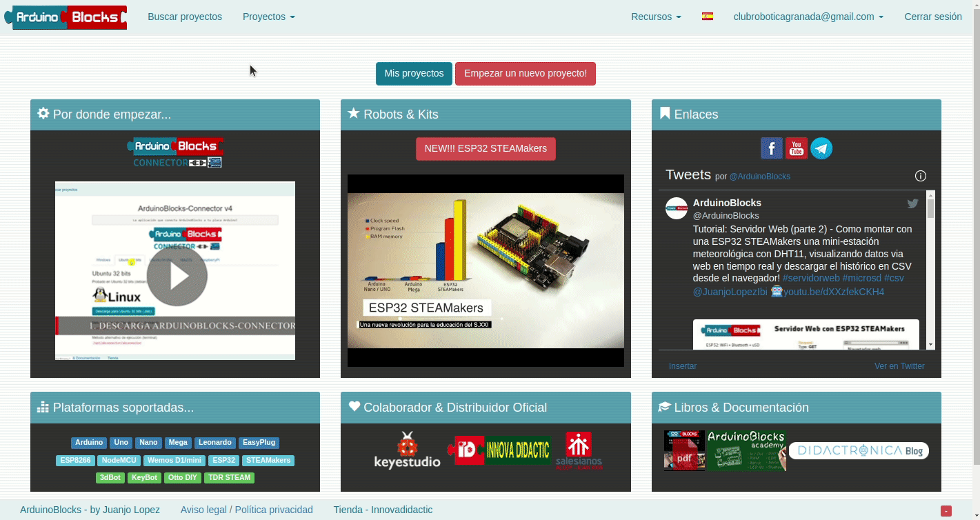Open the Telegram channel icon
Viewport: 980px width, 520px height.
click(x=821, y=148)
